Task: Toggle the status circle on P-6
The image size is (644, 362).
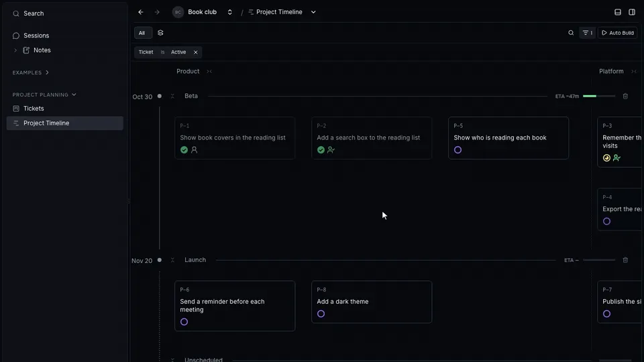Action: coord(184,322)
